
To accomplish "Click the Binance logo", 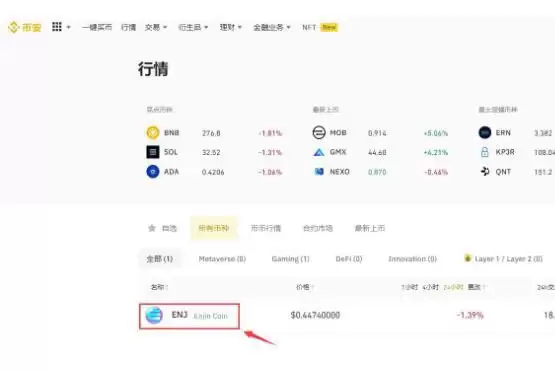I will 24,27.
